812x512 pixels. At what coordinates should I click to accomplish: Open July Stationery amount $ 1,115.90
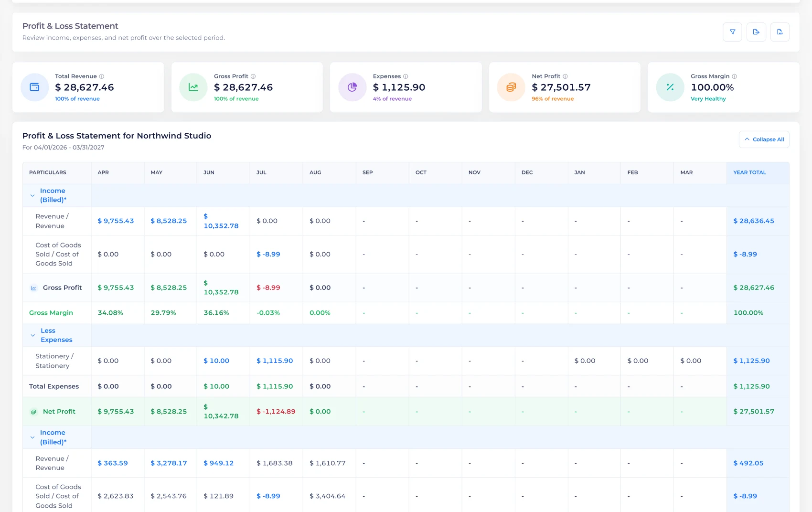275,361
